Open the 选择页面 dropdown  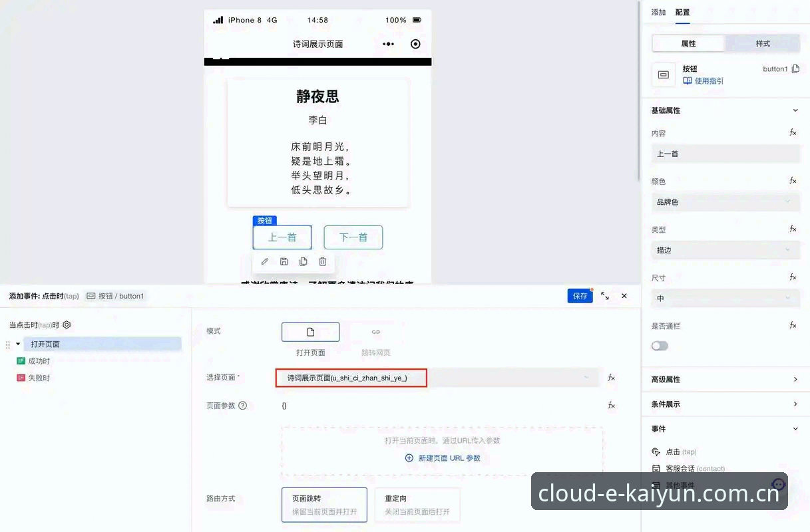[x=439, y=378]
